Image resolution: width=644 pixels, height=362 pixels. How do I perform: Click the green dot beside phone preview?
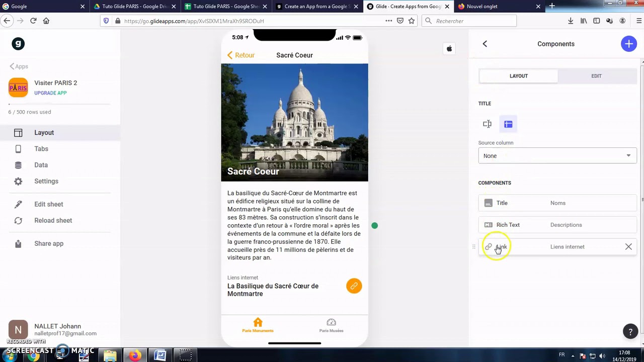click(x=374, y=226)
